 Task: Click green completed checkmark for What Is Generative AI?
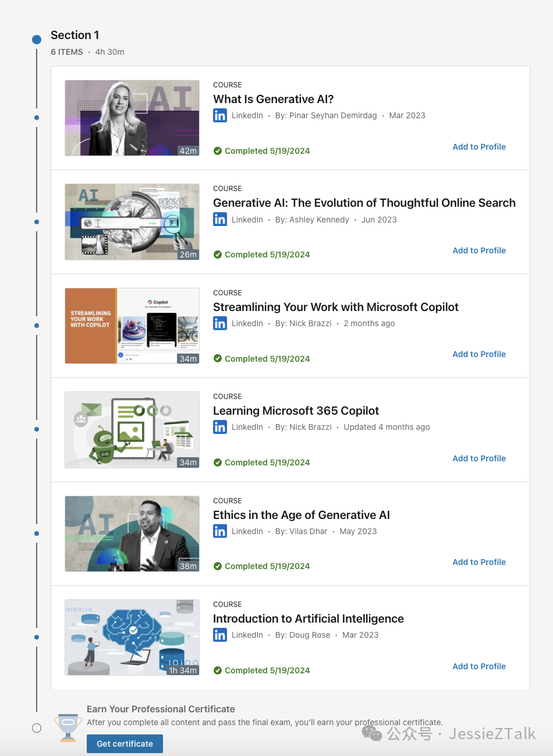pyautogui.click(x=218, y=151)
